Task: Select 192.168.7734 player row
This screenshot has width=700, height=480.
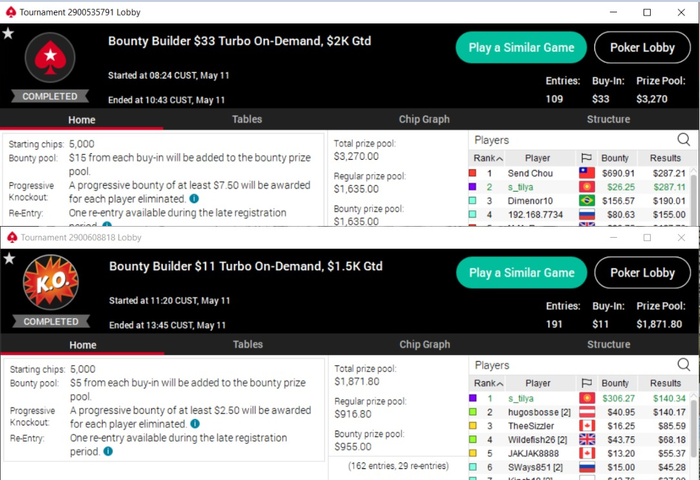Action: click(x=579, y=214)
